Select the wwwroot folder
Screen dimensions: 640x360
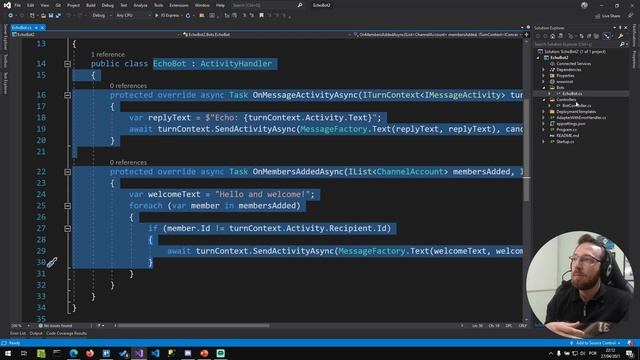coord(564,82)
